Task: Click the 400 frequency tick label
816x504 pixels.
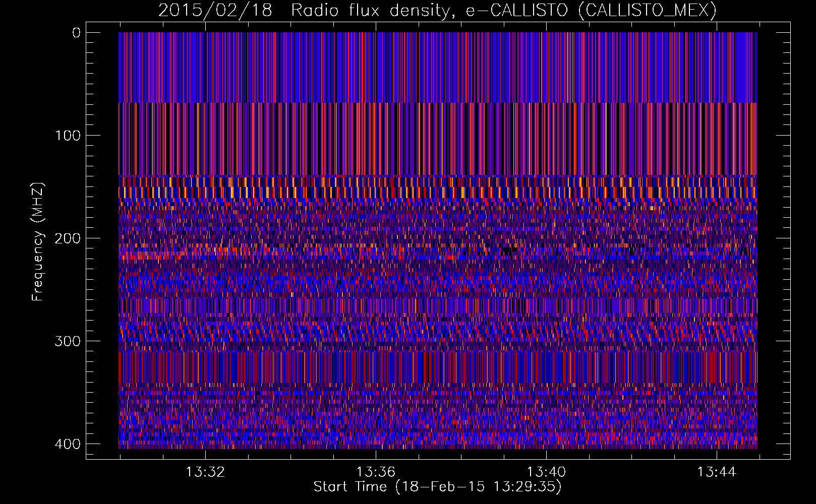Action: pos(67,444)
